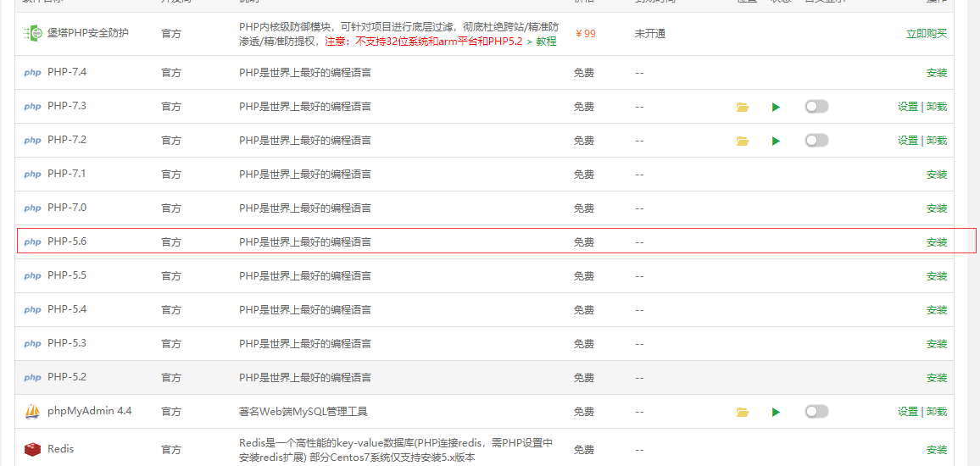Click the PHP-5.5 php logo icon
This screenshot has height=466, width=980.
coord(32,276)
